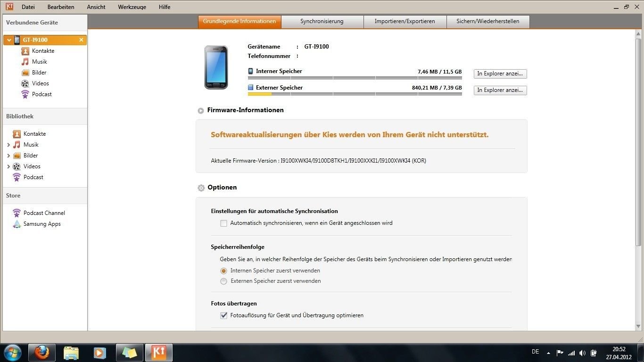Screen dimensions: 644x362
Task: Open the Datei menu
Action: [x=28, y=7]
